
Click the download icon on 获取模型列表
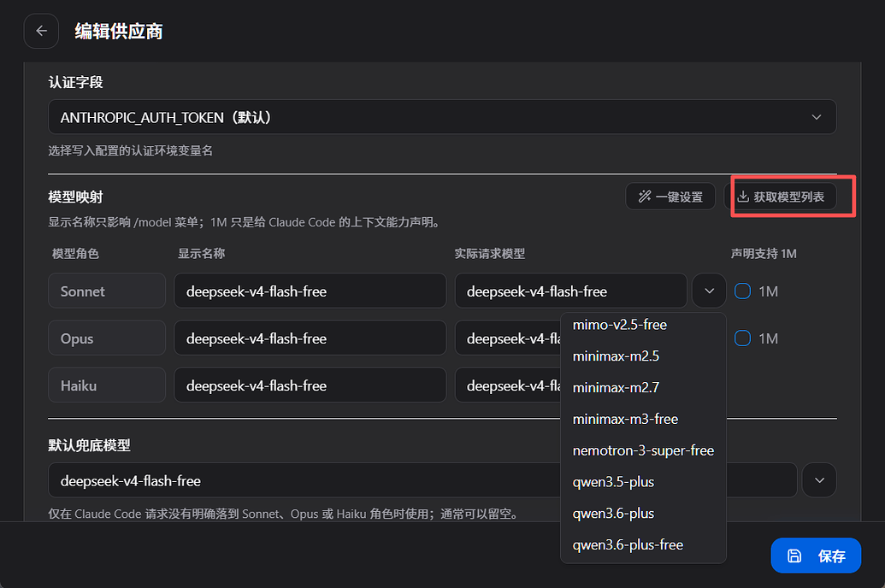point(743,197)
